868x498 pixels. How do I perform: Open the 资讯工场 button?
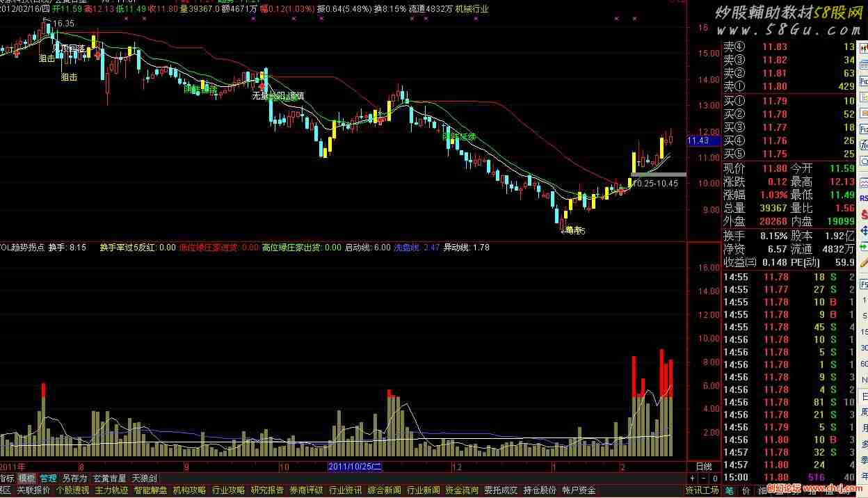702,490
